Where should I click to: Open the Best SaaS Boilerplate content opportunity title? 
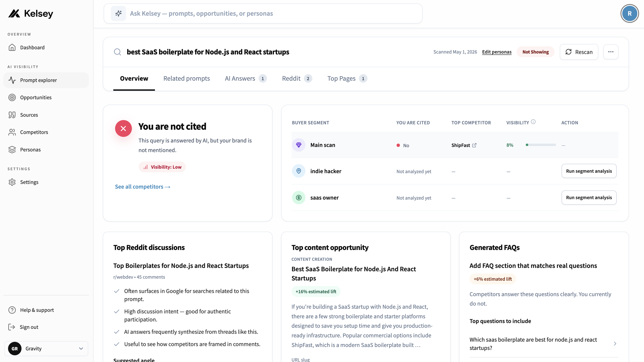(354, 274)
